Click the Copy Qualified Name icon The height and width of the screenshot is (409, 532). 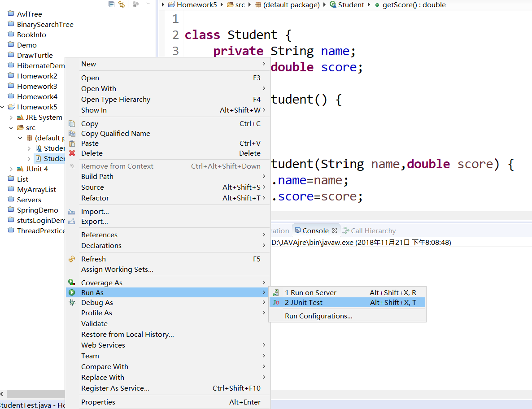tap(72, 134)
